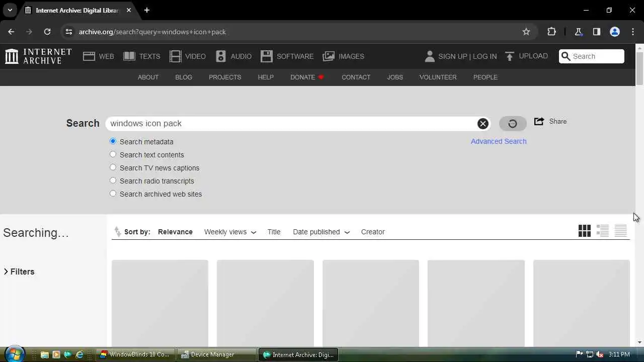Select Search text contents radio button

click(x=113, y=154)
